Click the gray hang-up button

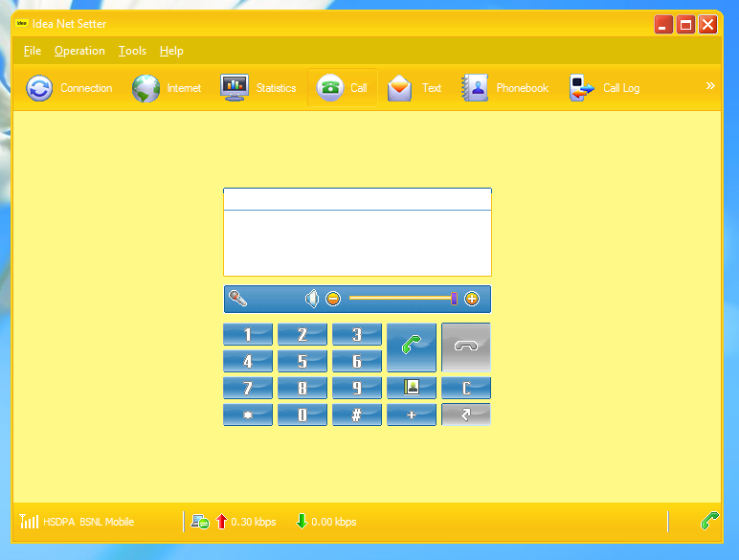466,347
